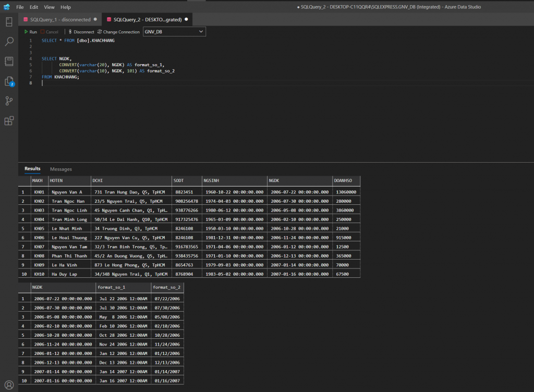Open the Source Control view
Screen dimensions: 534x392
point(9,101)
